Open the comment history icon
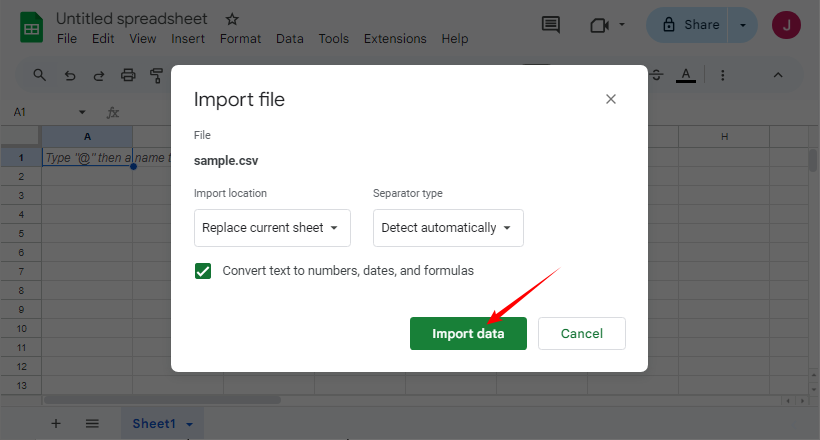The height and width of the screenshot is (440, 820). click(x=551, y=25)
